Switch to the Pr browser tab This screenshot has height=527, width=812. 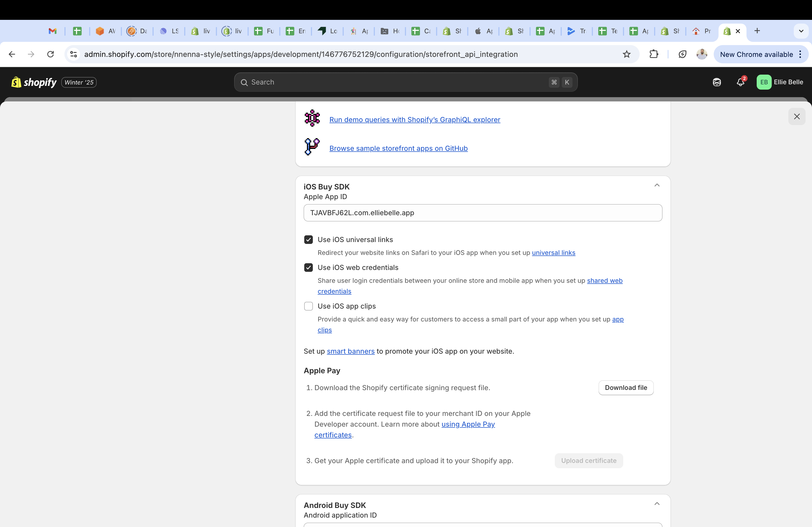point(701,31)
